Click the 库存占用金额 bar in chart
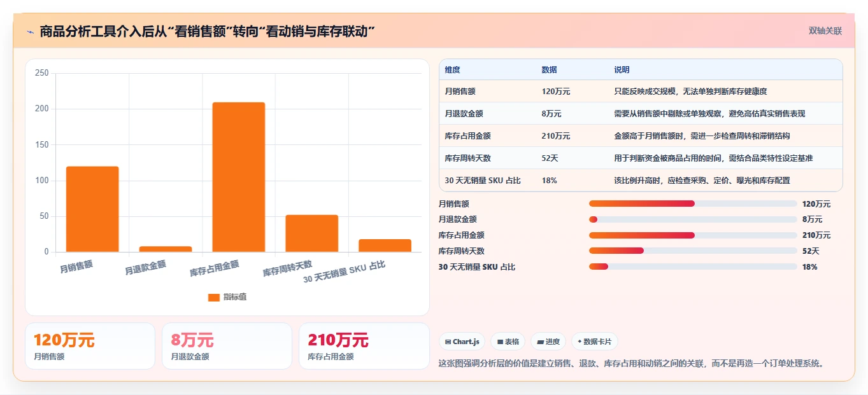Screen dimensions: 868x395 [239, 177]
